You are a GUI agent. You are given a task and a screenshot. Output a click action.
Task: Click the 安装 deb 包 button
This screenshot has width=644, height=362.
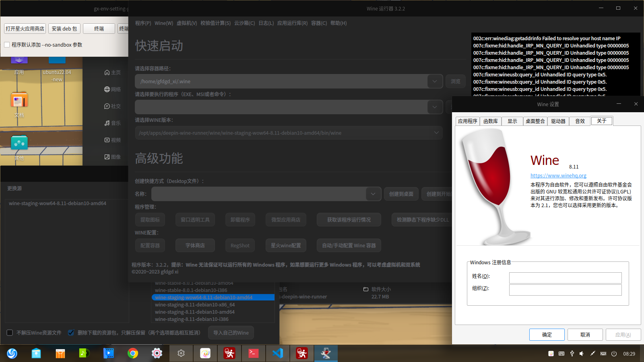(x=64, y=29)
